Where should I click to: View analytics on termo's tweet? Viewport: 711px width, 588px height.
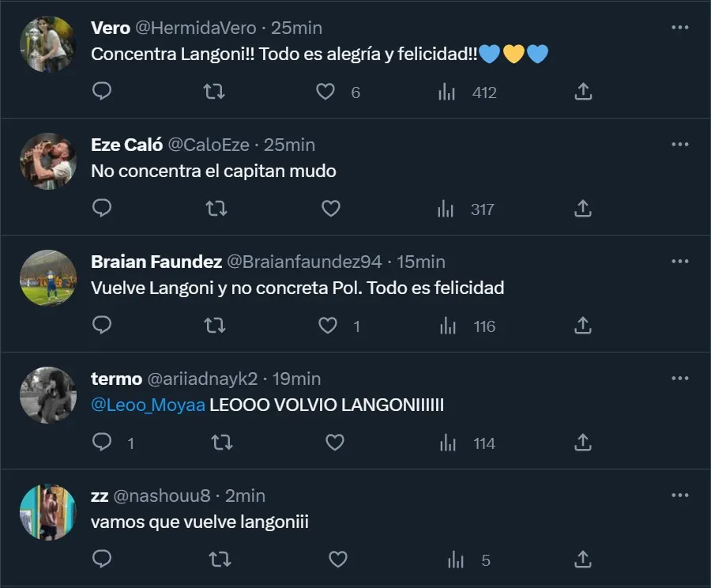click(446, 443)
